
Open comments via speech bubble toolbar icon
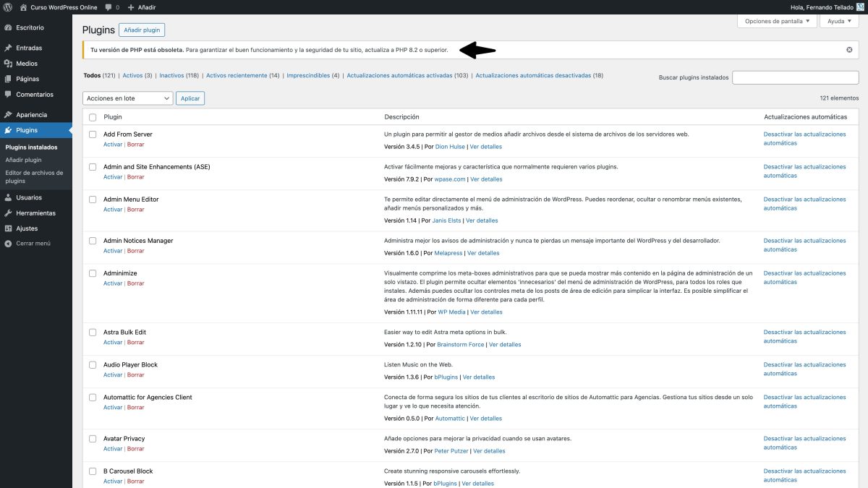click(x=108, y=6)
